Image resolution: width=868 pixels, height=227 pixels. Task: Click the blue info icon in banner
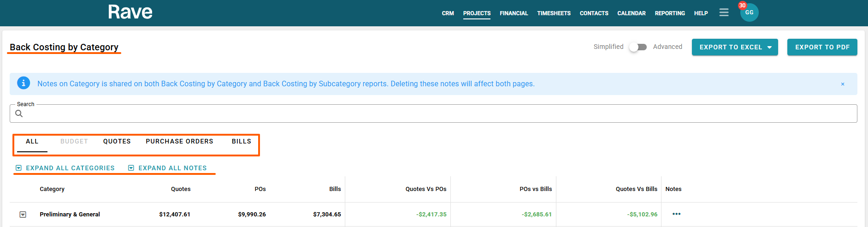coord(24,83)
